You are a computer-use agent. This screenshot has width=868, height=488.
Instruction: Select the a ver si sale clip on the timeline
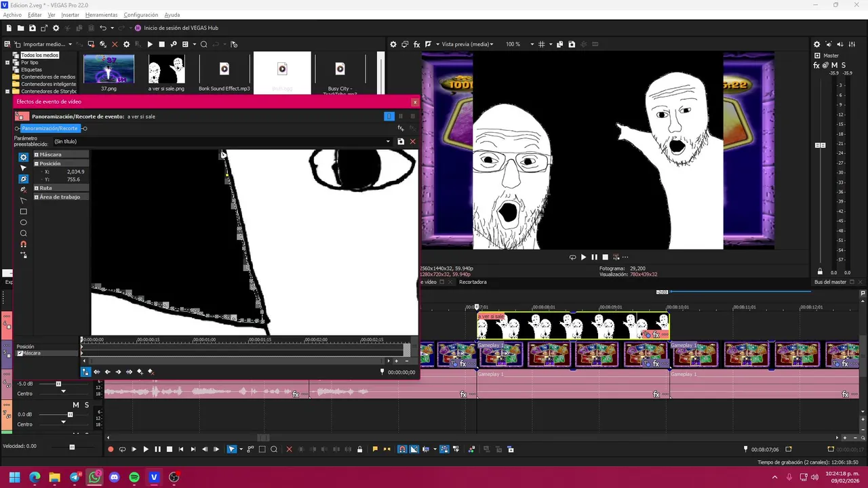click(573, 326)
